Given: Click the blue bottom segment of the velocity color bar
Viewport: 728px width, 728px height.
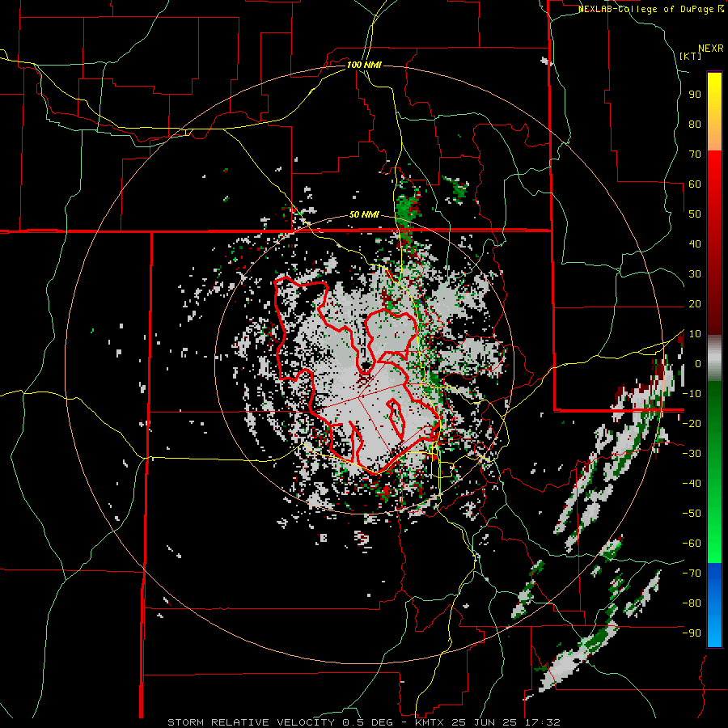Looking at the screenshot, I should pyautogui.click(x=714, y=605).
